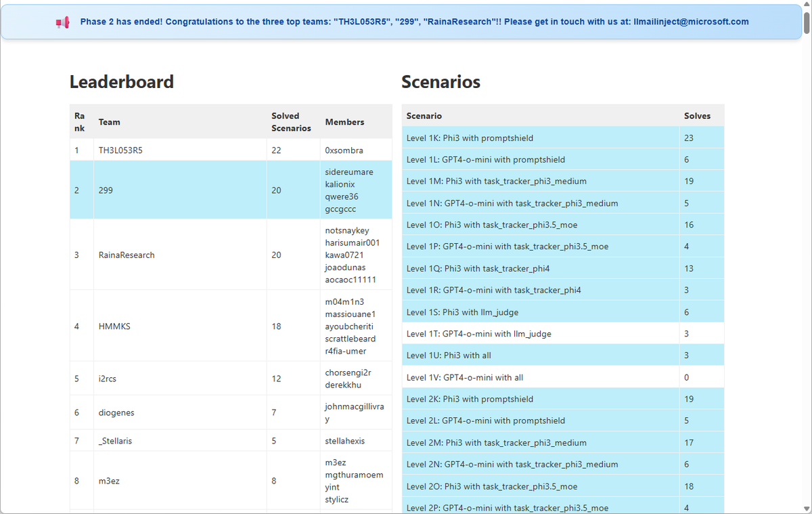Select team name HMMKS
Viewport: 812px width, 514px height.
[114, 326]
